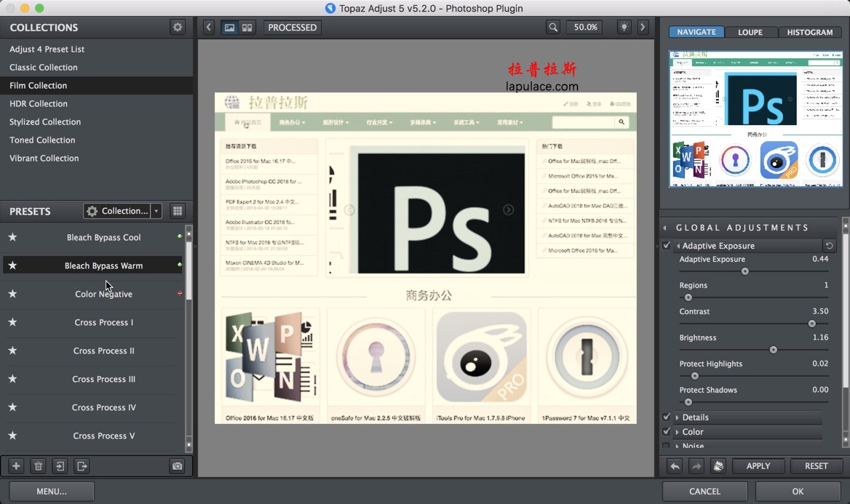Collapse the Adaptive Exposure section

[678, 245]
